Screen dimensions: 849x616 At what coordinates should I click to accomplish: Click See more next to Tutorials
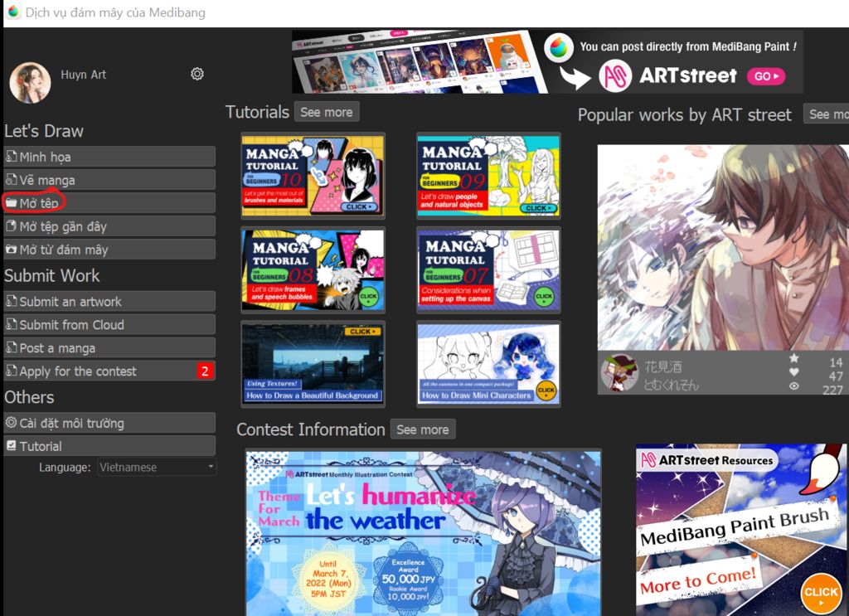(x=327, y=112)
